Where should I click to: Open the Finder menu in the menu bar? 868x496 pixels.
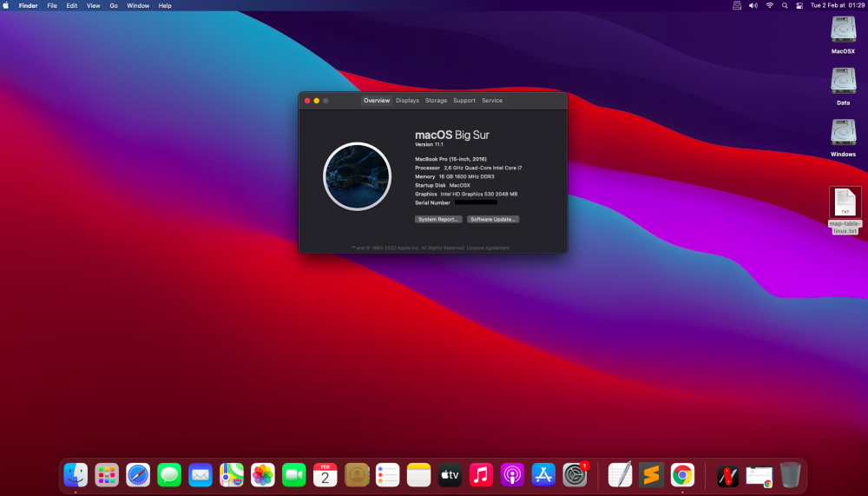(29, 5)
